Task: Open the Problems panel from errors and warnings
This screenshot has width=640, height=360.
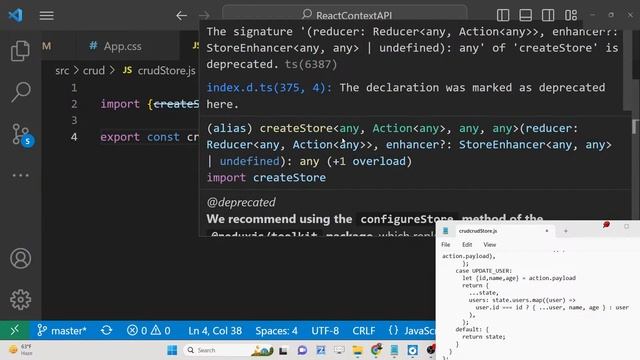Action: click(x=149, y=330)
